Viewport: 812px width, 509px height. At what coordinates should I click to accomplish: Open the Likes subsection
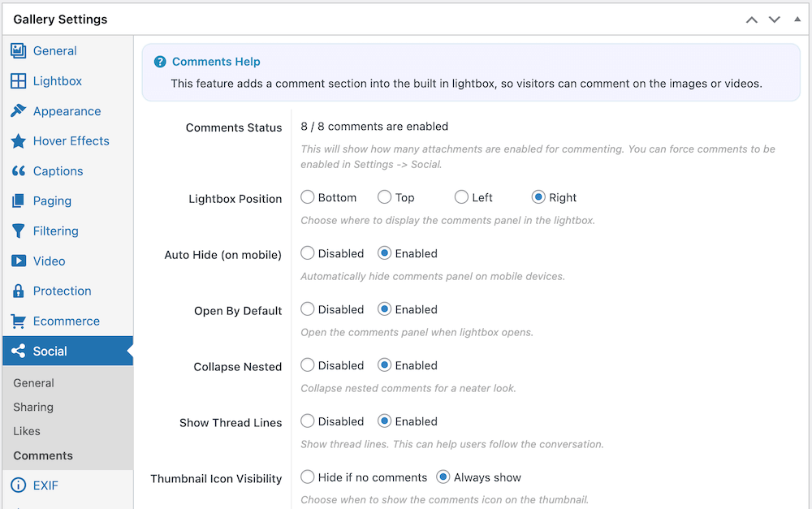click(x=26, y=431)
